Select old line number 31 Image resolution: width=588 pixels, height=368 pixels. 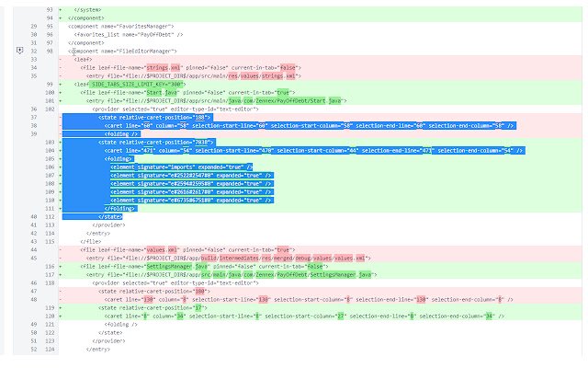pos(34,43)
